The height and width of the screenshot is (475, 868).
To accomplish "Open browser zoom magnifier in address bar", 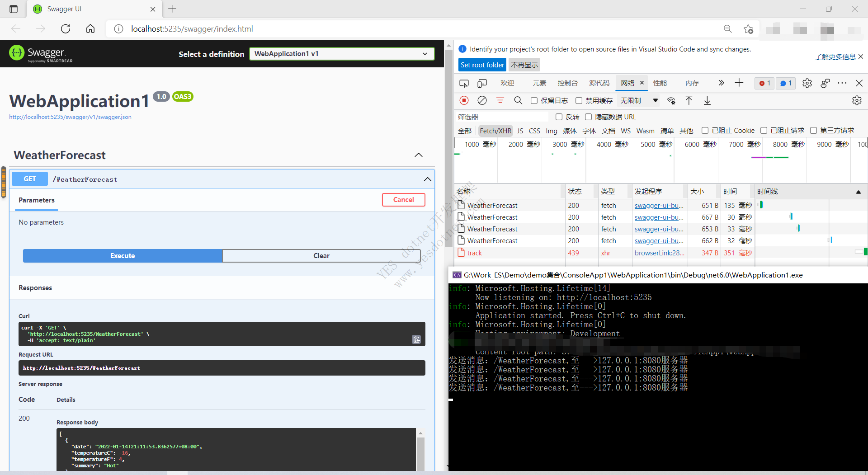I will pyautogui.click(x=728, y=29).
